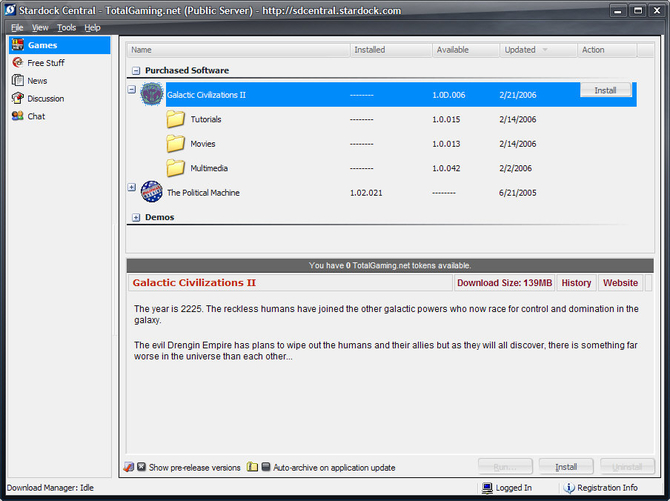
Task: Click The Political Machine game icon
Action: tap(152, 192)
